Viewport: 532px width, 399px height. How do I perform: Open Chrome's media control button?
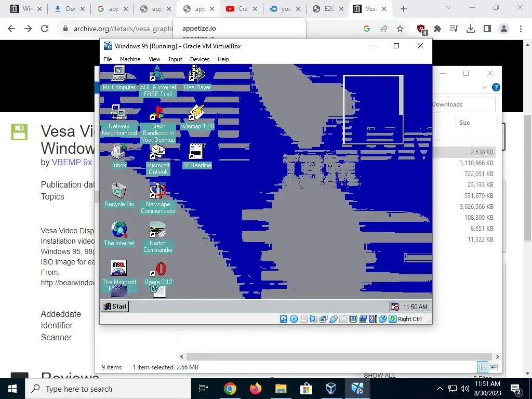[454, 29]
